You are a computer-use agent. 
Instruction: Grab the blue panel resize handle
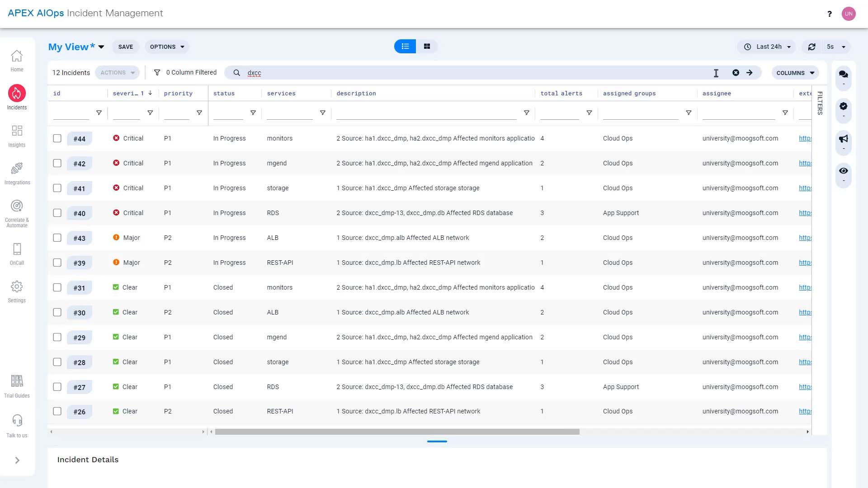pyautogui.click(x=437, y=441)
